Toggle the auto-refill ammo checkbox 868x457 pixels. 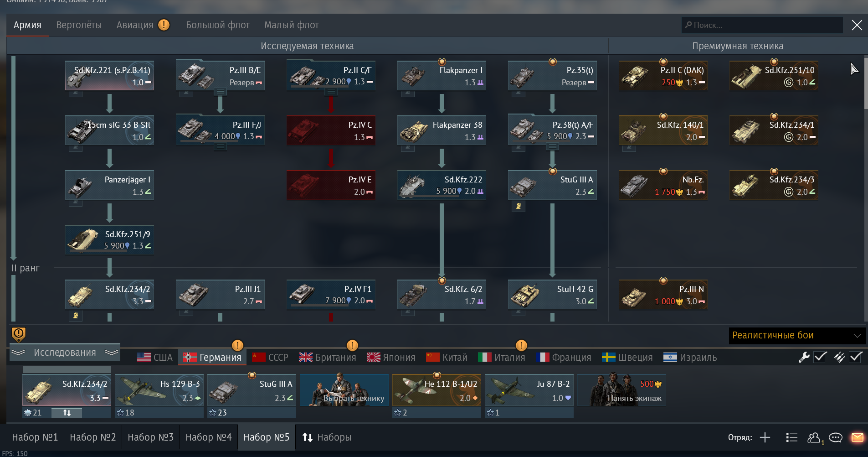[x=856, y=357]
